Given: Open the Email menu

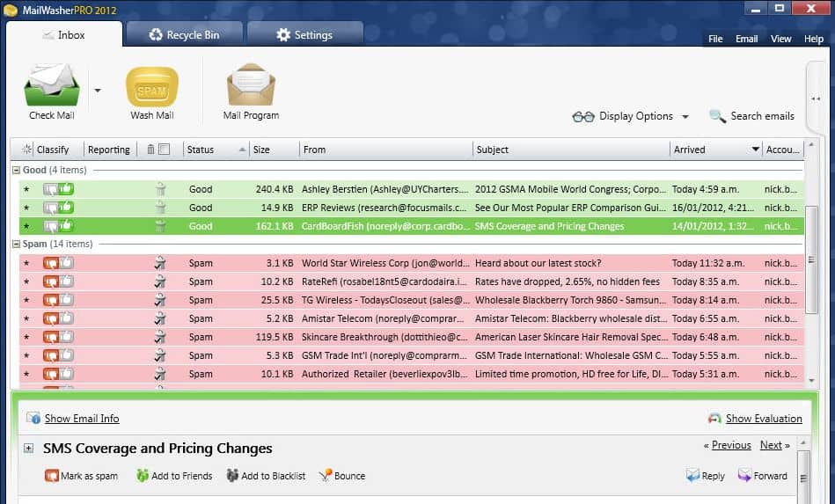Looking at the screenshot, I should tap(747, 39).
